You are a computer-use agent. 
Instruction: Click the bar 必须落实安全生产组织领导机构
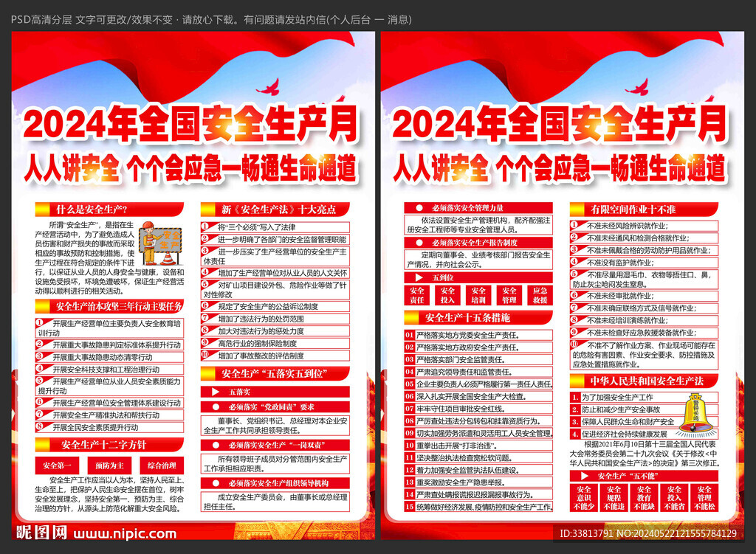pyautogui.click(x=275, y=483)
